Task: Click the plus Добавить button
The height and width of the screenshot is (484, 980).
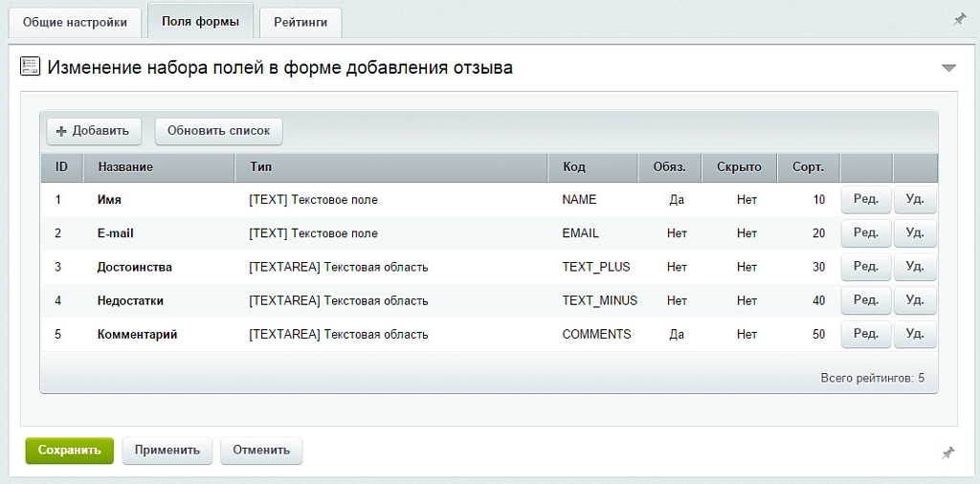Action: tap(94, 131)
